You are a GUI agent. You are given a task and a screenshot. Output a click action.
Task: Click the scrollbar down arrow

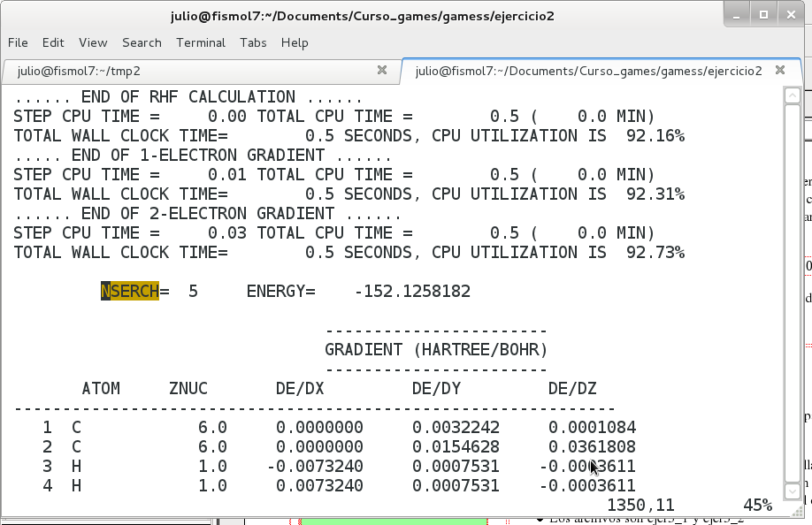tap(793, 491)
